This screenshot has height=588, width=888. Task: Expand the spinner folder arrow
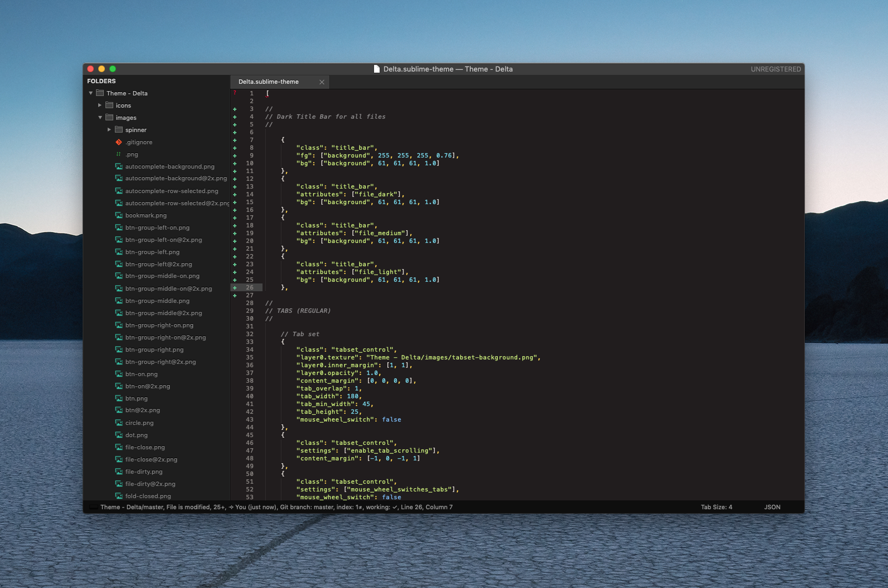[109, 130]
